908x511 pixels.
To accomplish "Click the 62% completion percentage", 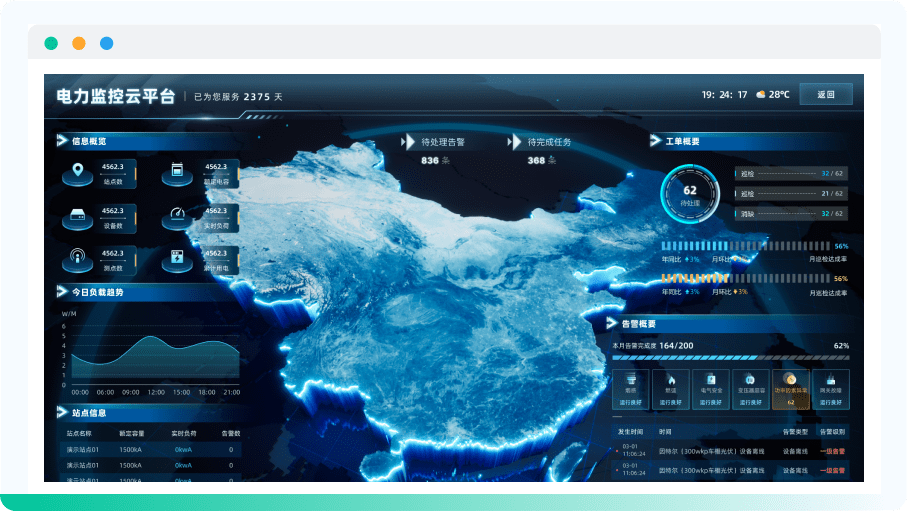I will [x=841, y=346].
